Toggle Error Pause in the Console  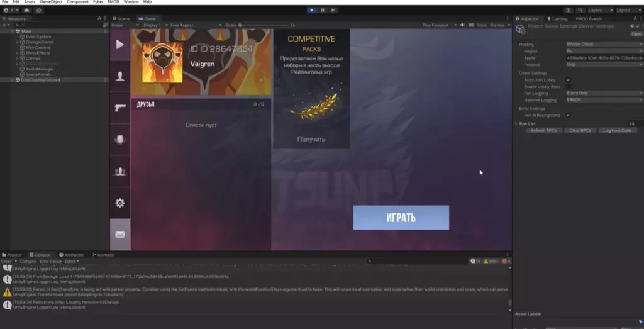point(50,261)
